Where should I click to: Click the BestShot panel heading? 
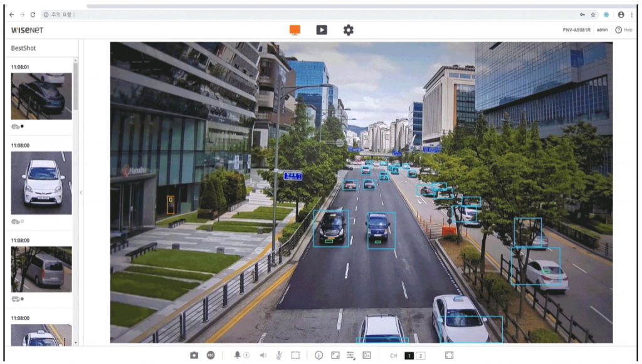pyautogui.click(x=23, y=48)
